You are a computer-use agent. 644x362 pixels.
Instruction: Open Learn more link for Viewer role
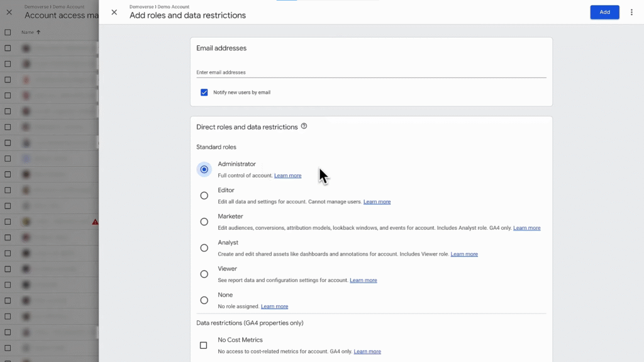click(364, 280)
